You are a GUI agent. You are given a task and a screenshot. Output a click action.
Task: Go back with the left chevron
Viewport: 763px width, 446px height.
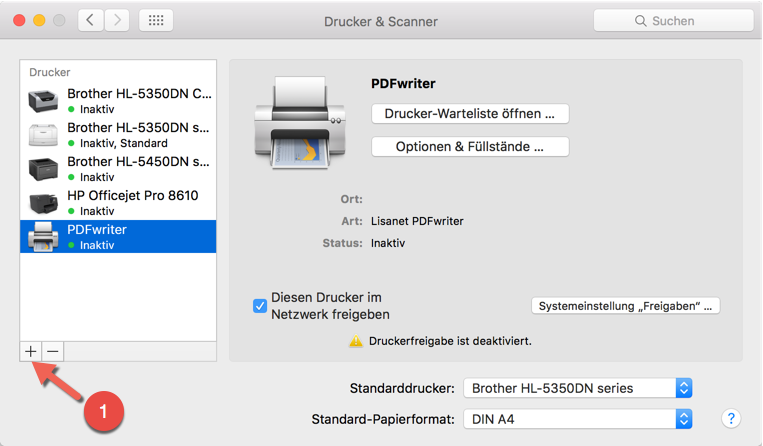click(91, 20)
